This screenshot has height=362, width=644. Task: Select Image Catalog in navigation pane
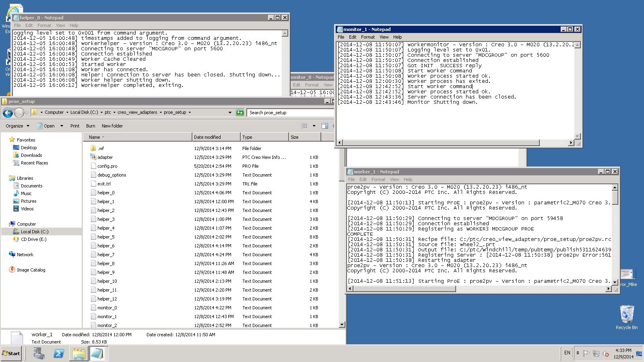click(31, 270)
